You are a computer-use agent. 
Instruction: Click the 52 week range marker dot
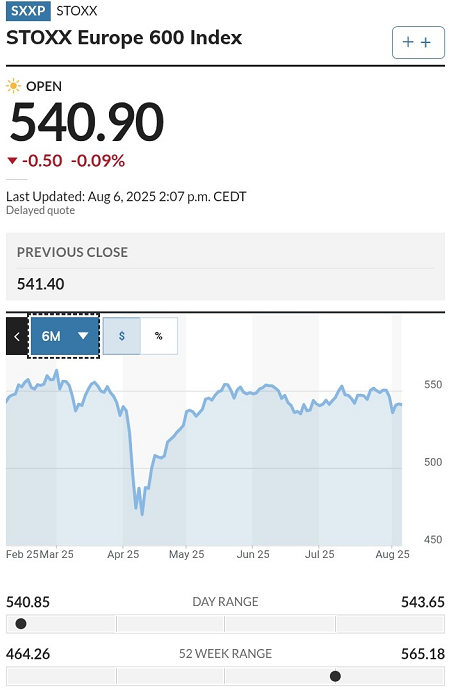(335, 676)
